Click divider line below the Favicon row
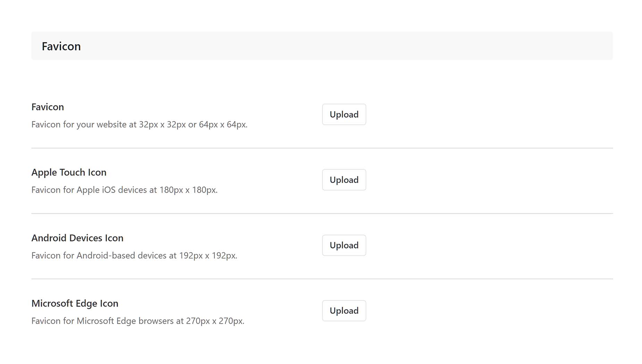 (322, 148)
